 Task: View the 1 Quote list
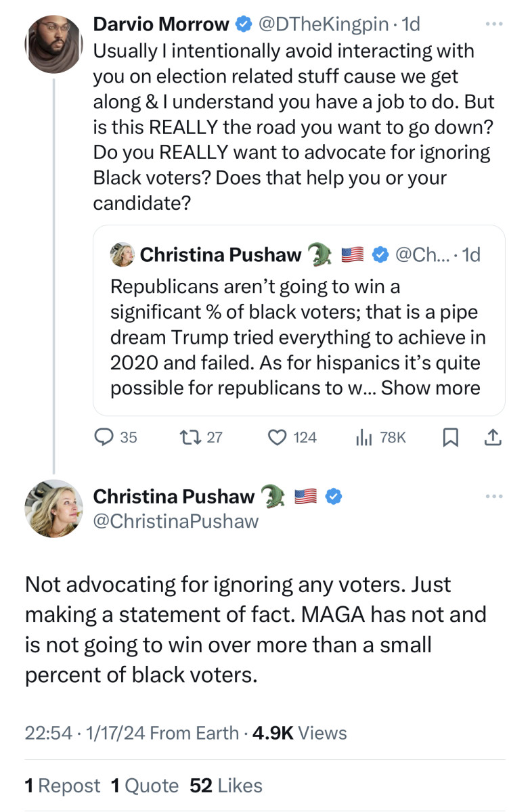[x=144, y=786]
